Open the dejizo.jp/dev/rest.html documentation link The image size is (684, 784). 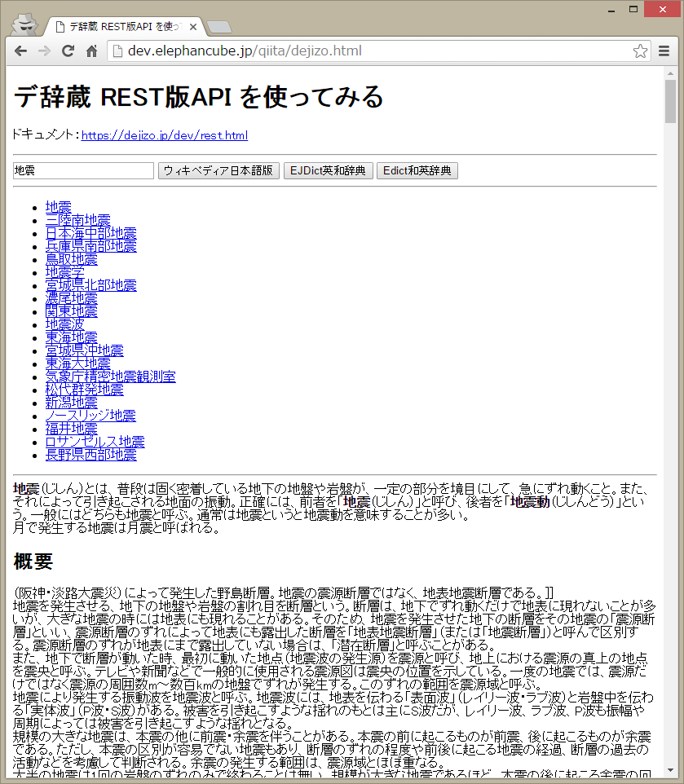click(x=163, y=135)
